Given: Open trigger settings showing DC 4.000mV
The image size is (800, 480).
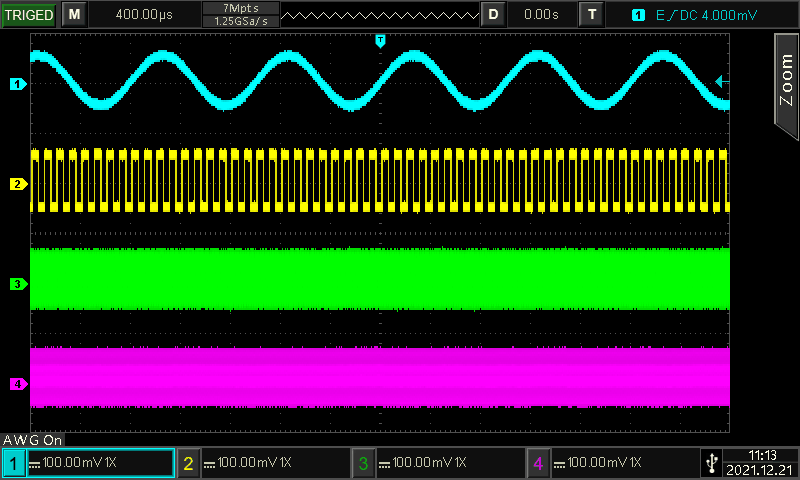Looking at the screenshot, I should [696, 14].
